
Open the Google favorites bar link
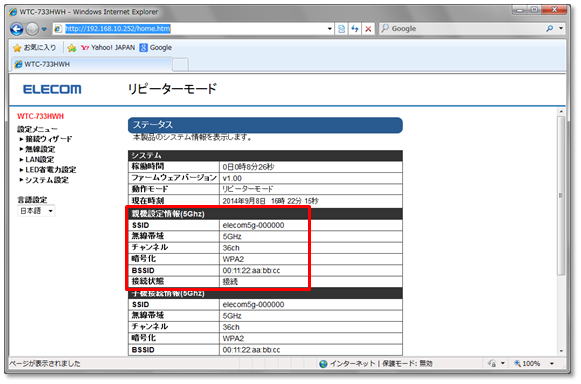pyautogui.click(x=156, y=47)
